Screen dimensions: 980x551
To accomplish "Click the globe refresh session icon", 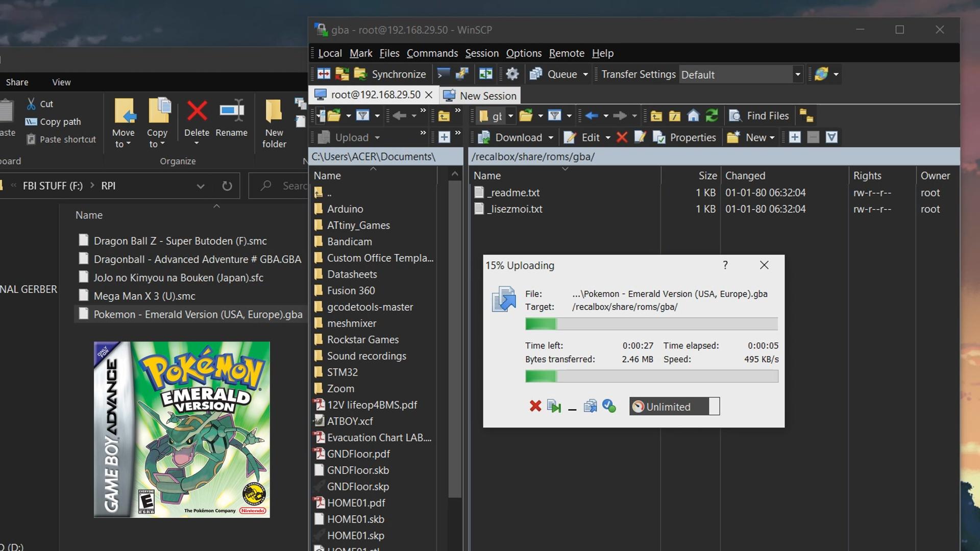I will (821, 74).
